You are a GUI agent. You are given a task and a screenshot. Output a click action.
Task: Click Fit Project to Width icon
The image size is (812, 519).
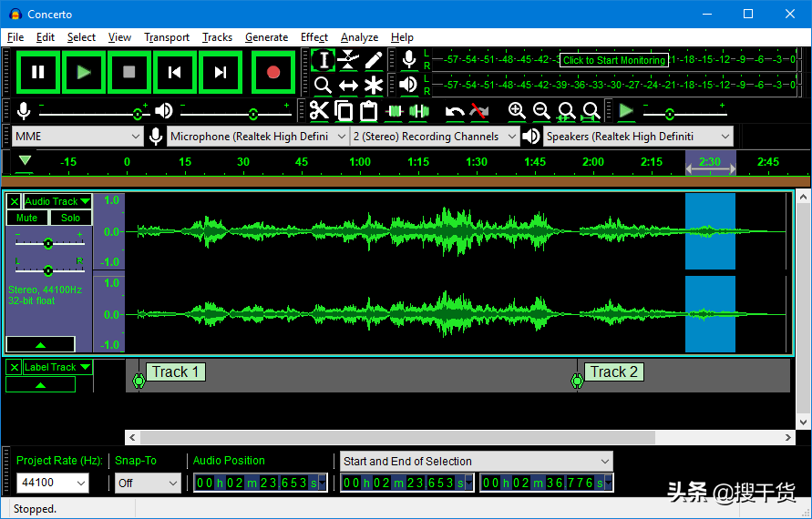[x=591, y=111]
